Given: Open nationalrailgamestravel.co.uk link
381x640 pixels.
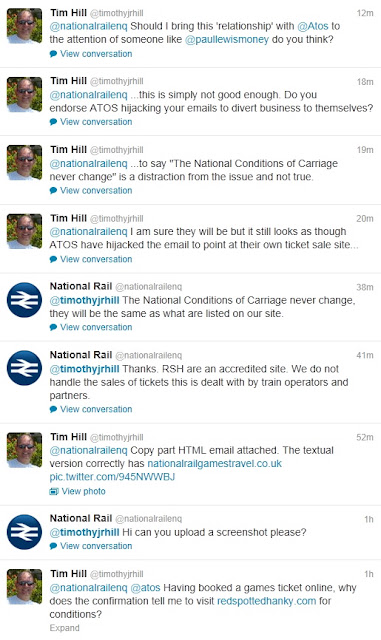Looking at the screenshot, I should click(214, 464).
